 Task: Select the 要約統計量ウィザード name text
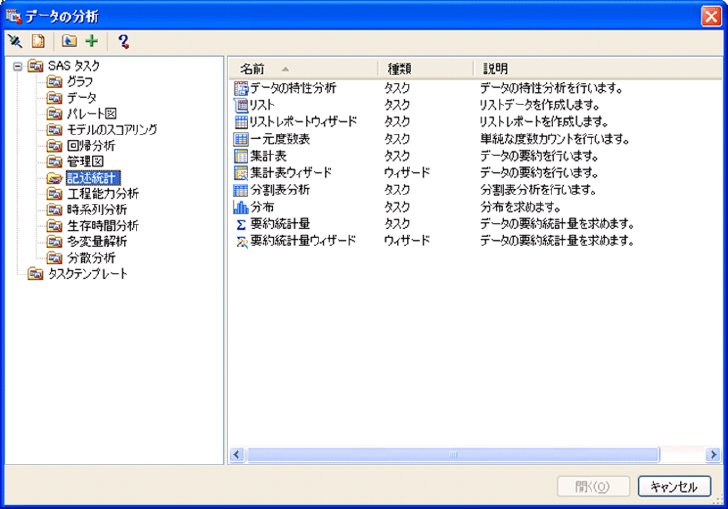click(x=303, y=240)
